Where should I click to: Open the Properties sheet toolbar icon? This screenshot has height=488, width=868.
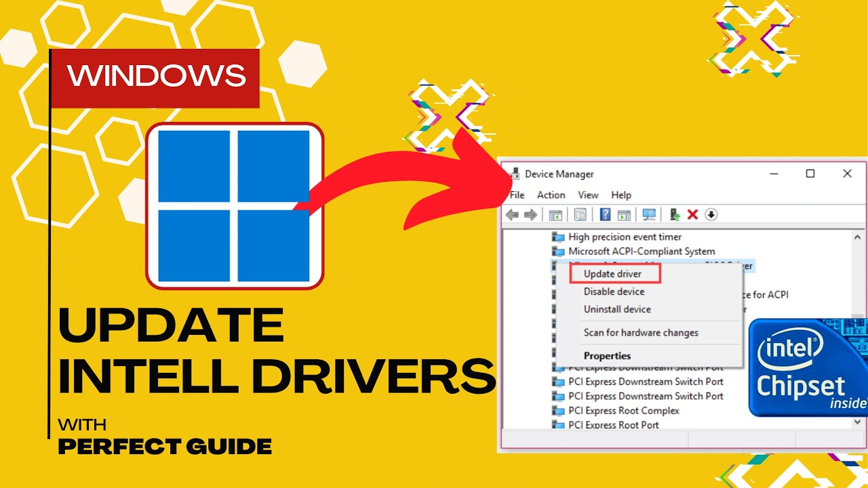(580, 215)
